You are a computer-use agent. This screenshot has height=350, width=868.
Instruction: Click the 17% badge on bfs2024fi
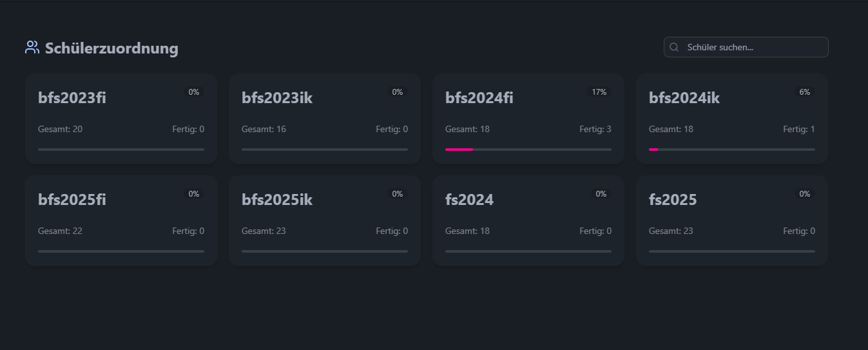tap(599, 92)
